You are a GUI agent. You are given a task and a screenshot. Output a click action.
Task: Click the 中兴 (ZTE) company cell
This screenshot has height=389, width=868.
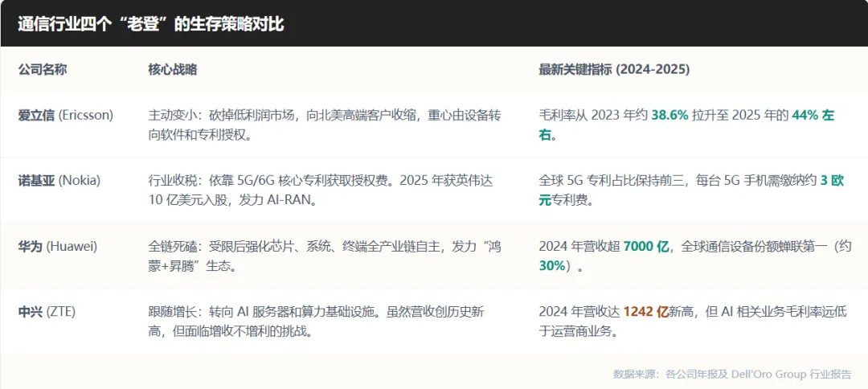pyautogui.click(x=47, y=312)
